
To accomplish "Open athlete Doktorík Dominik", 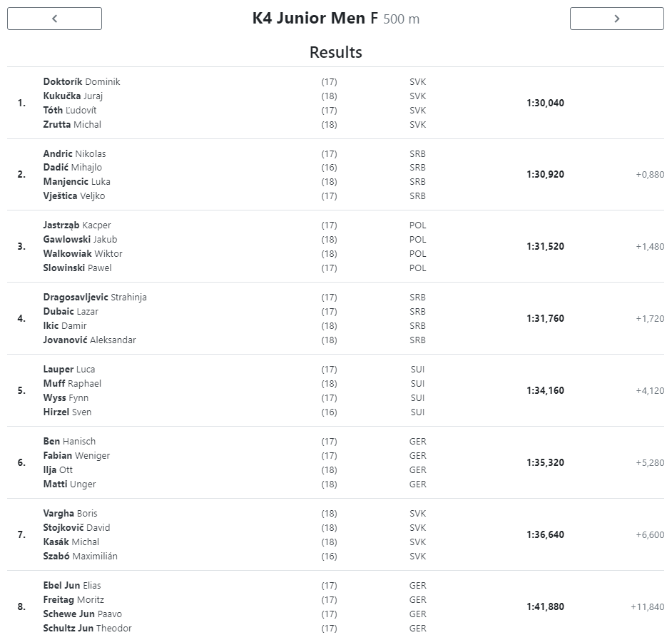I will click(81, 81).
